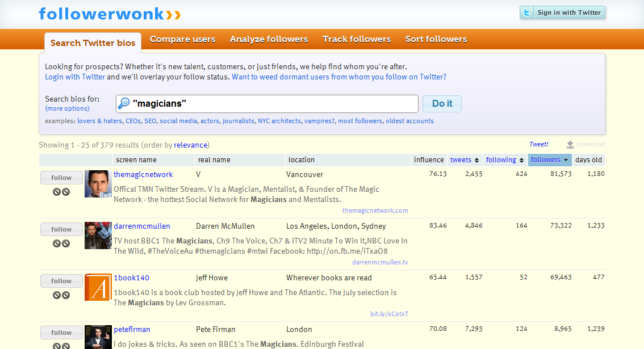Click the Twitter bird icon in sign-in button

(x=527, y=12)
